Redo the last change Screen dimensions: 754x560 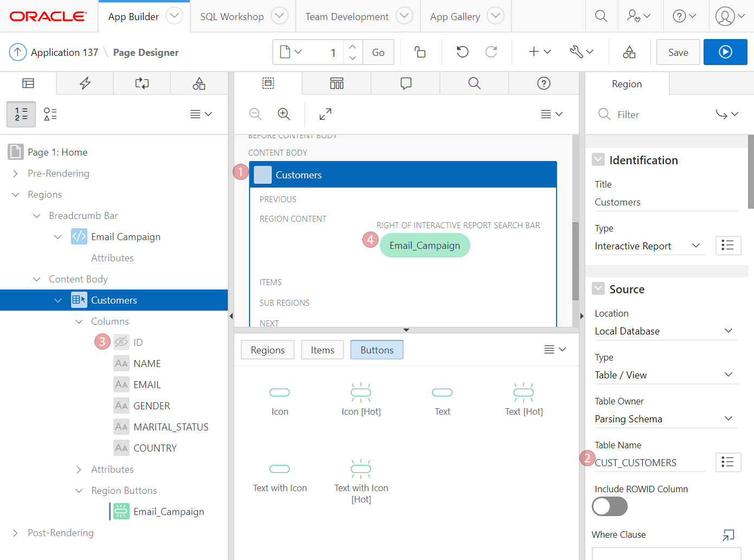pyautogui.click(x=491, y=52)
